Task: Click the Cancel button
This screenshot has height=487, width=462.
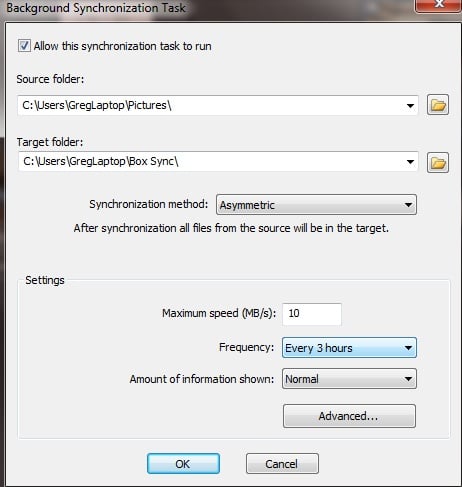Action: tap(282, 464)
